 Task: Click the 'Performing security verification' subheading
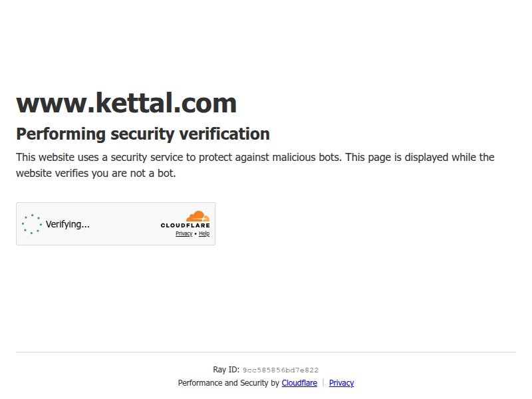pyautogui.click(x=143, y=134)
